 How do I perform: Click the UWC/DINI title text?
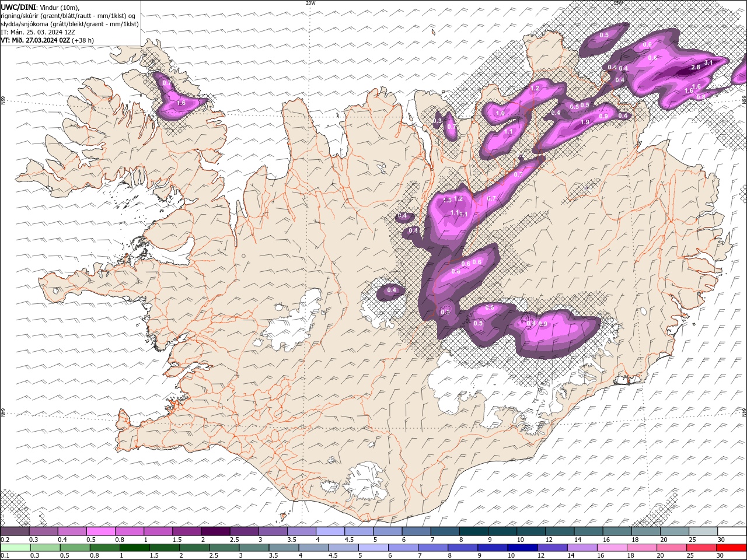coord(19,7)
